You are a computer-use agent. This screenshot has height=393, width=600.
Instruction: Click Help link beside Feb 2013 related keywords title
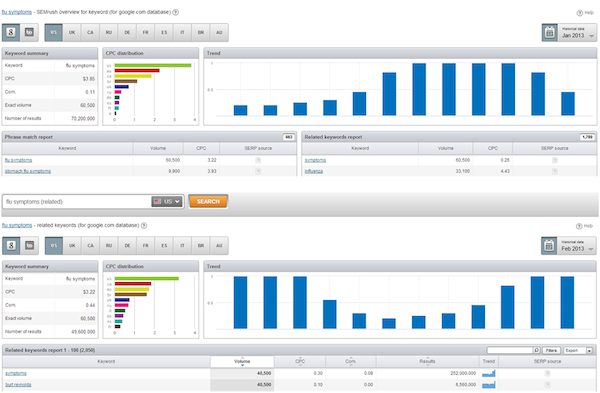click(585, 226)
